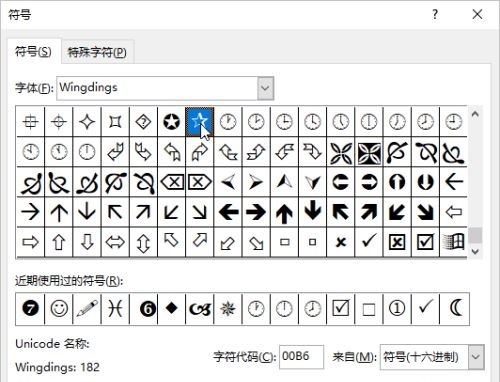
Task: Pick the recently used black diamond symbol
Action: (171, 309)
